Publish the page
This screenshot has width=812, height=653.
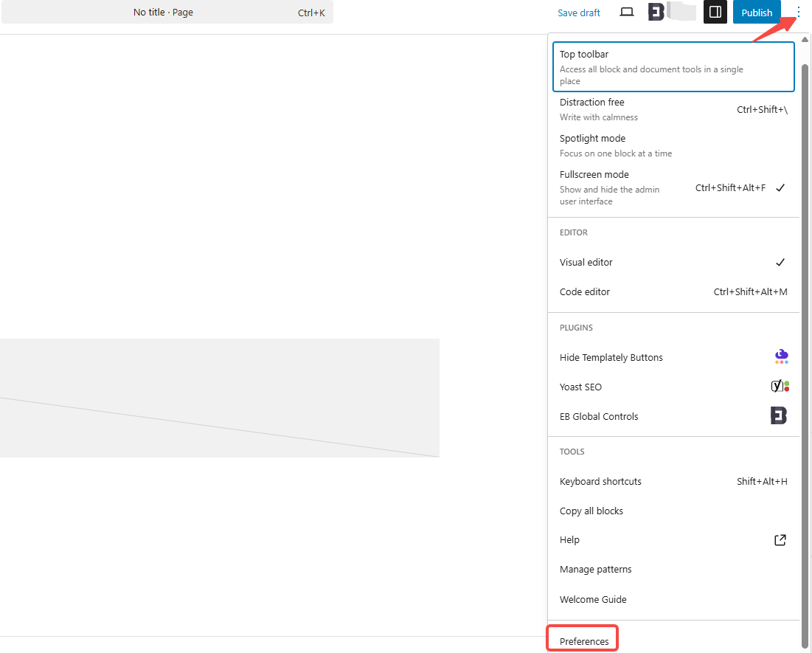click(x=757, y=12)
